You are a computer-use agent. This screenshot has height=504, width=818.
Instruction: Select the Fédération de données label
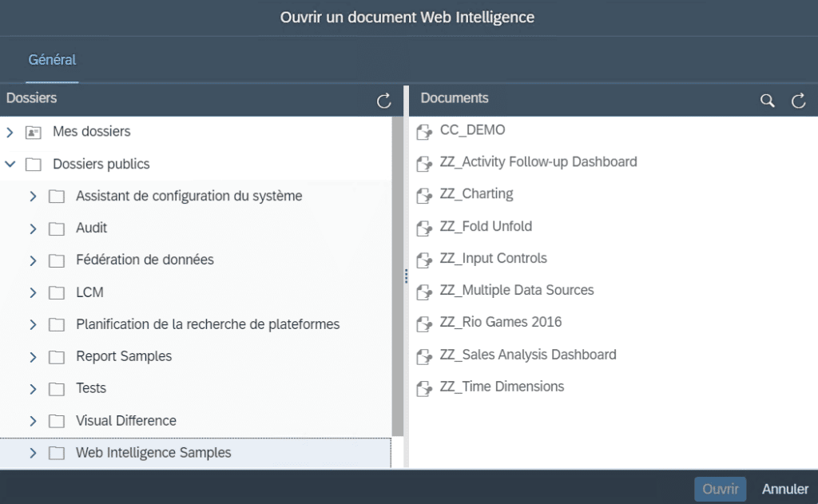point(145,260)
